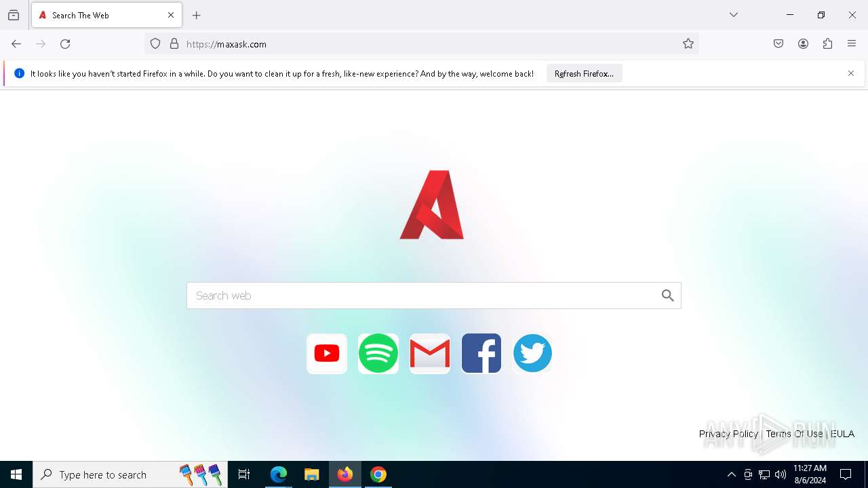This screenshot has width=868, height=488.
Task: Click the paintbrush highlight in taskbar search box
Action: (201, 474)
